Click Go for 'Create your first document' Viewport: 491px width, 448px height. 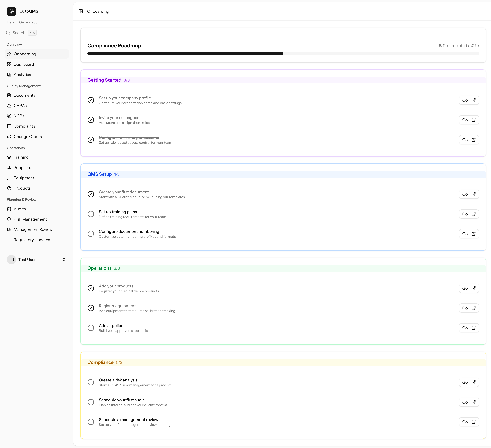point(469,194)
